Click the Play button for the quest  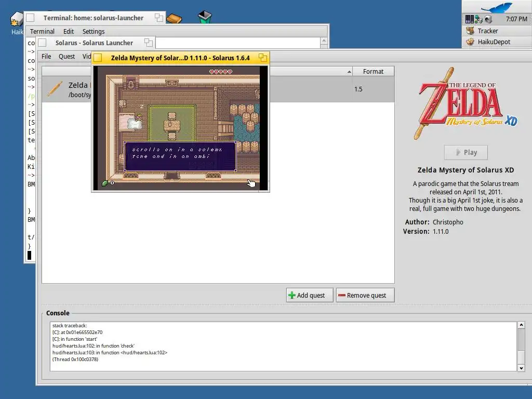(x=466, y=152)
